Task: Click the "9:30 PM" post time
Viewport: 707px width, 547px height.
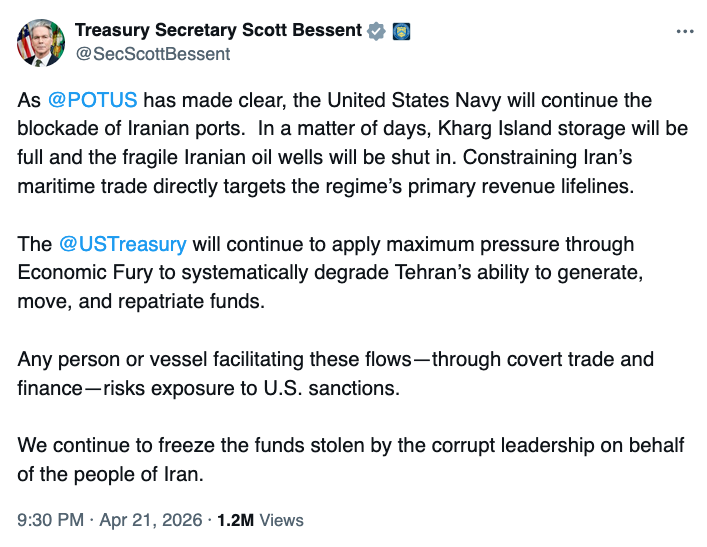Action: (51, 520)
